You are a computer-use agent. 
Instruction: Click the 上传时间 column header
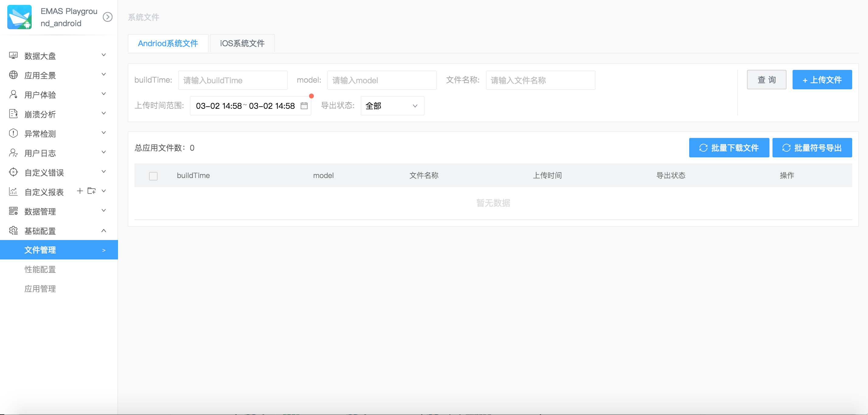click(x=547, y=175)
